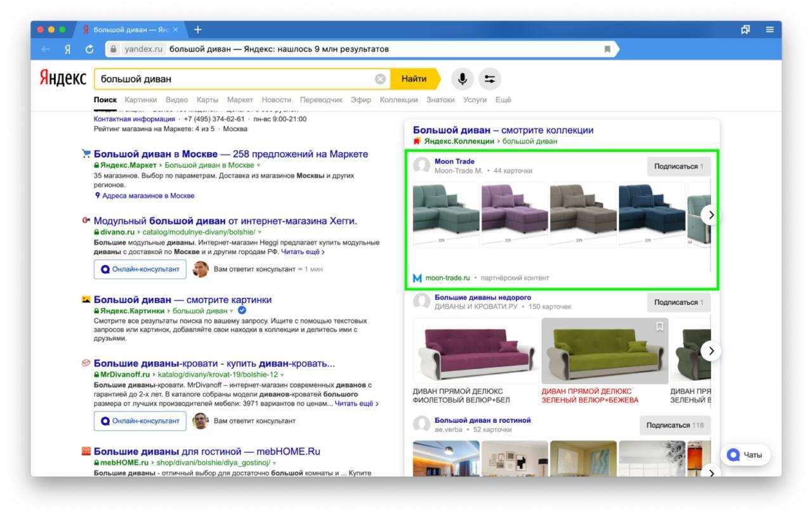Expand the dropdown arrow after shop/divani/bolshie/dlya_gostinoj/
The width and height of the screenshot is (812, 516).
(x=274, y=463)
